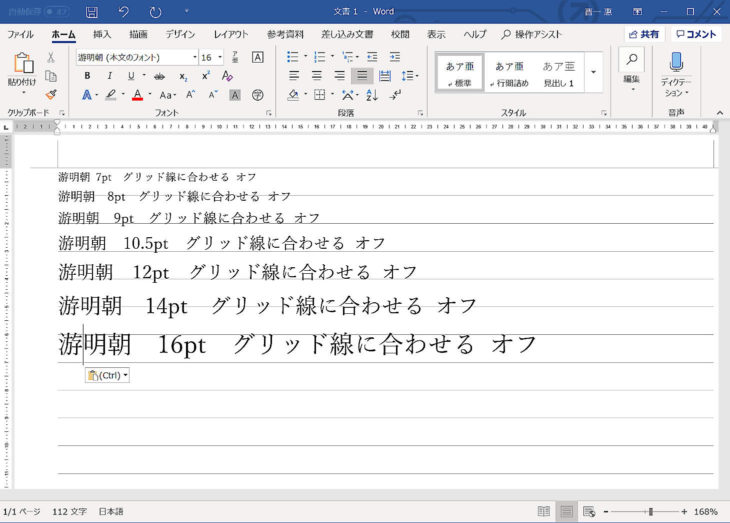Image resolution: width=730 pixels, height=523 pixels.
Task: Click the Save floppy disk icon
Action: coord(92,12)
